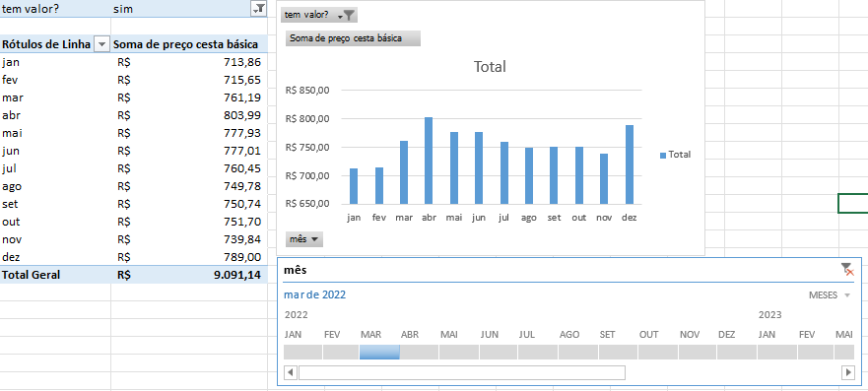
Task: Select the cell with value 777,93
Action: [189, 133]
